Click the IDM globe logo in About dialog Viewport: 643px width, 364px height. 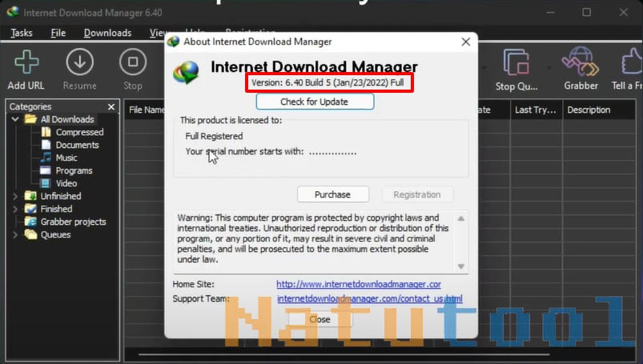coord(187,72)
